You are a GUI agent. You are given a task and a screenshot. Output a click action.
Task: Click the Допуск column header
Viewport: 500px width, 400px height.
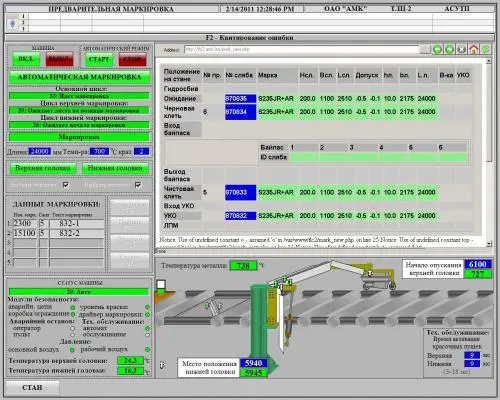[x=367, y=75]
